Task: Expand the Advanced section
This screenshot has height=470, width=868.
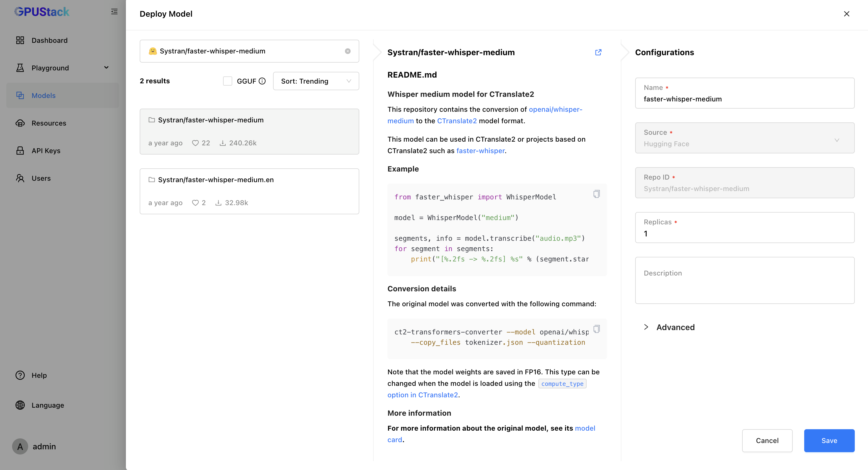Action: (x=669, y=328)
